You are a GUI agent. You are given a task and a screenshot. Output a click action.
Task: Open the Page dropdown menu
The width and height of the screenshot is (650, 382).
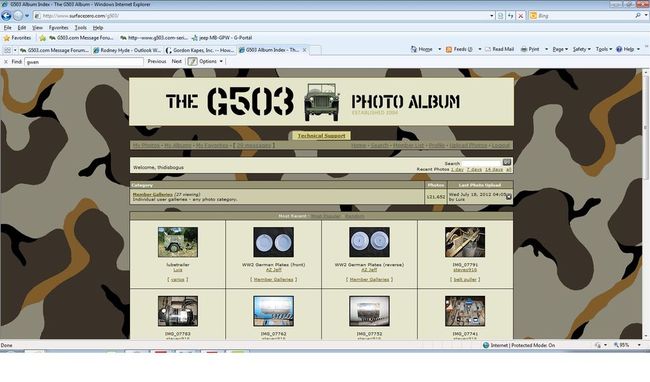(x=560, y=49)
